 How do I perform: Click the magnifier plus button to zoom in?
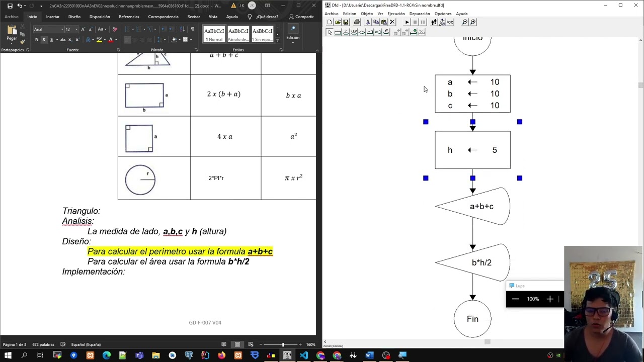(550, 299)
